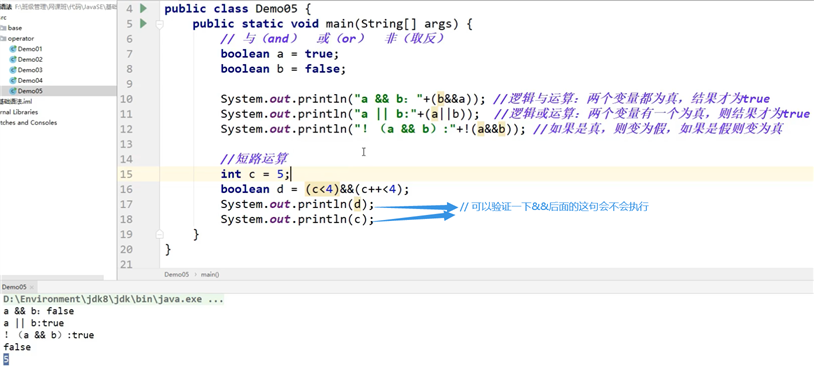This screenshot has width=814, height=367.
Task: Close the Demo05 run tab
Action: click(32, 287)
